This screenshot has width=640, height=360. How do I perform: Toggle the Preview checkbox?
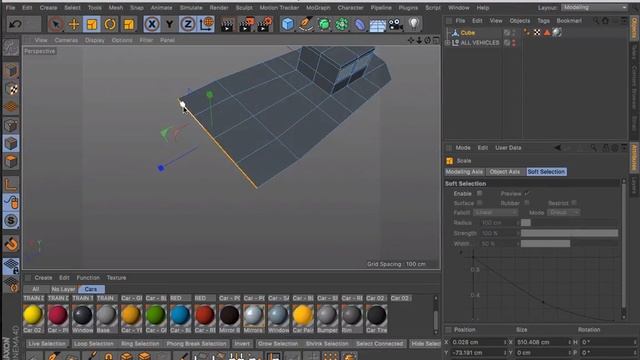(527, 193)
